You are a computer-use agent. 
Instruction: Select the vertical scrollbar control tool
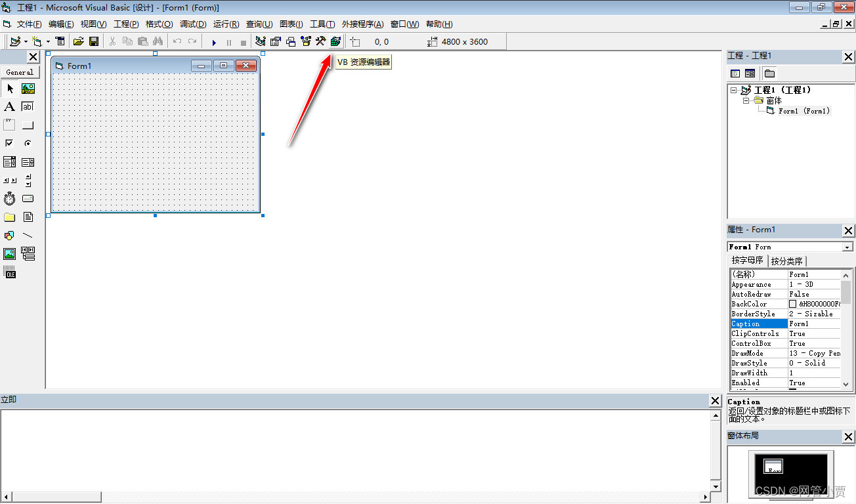point(28,180)
